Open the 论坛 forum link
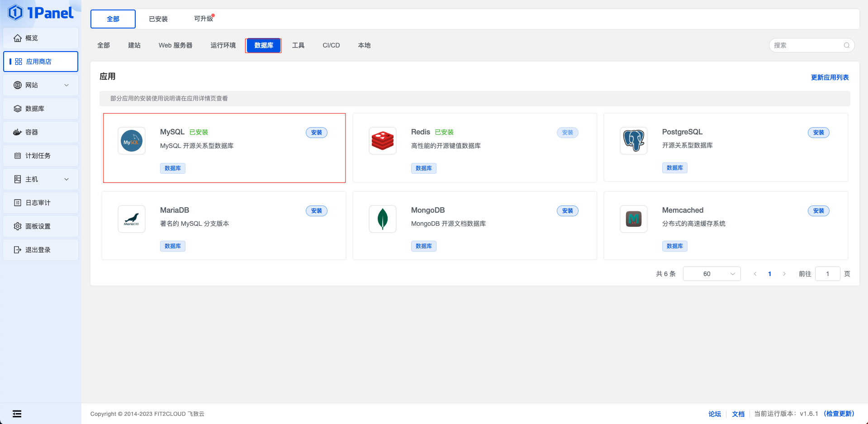This screenshot has height=424, width=868. coord(715,414)
